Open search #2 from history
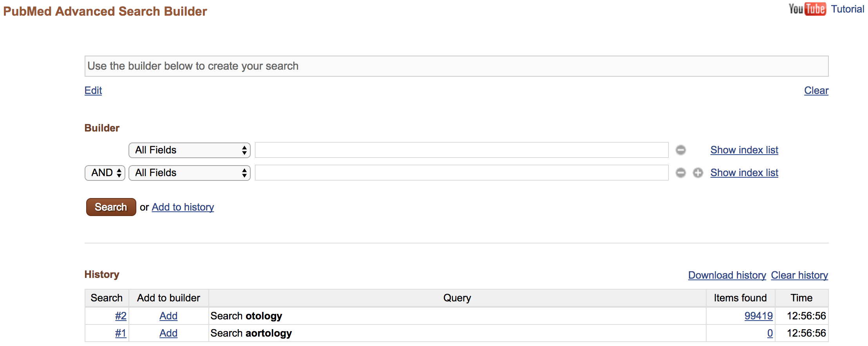 point(120,315)
